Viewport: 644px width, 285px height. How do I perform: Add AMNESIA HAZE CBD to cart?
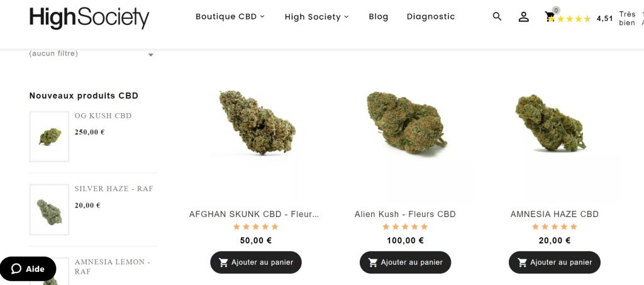pos(555,262)
